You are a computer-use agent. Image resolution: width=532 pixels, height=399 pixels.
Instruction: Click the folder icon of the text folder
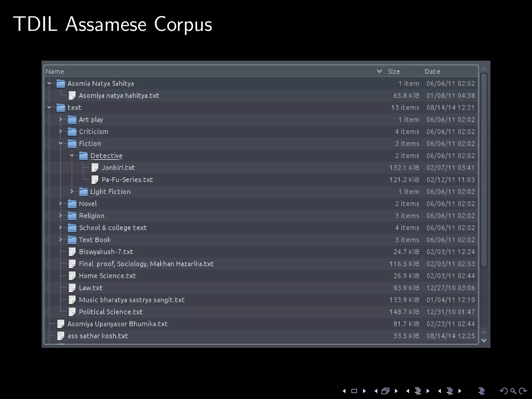(x=61, y=108)
